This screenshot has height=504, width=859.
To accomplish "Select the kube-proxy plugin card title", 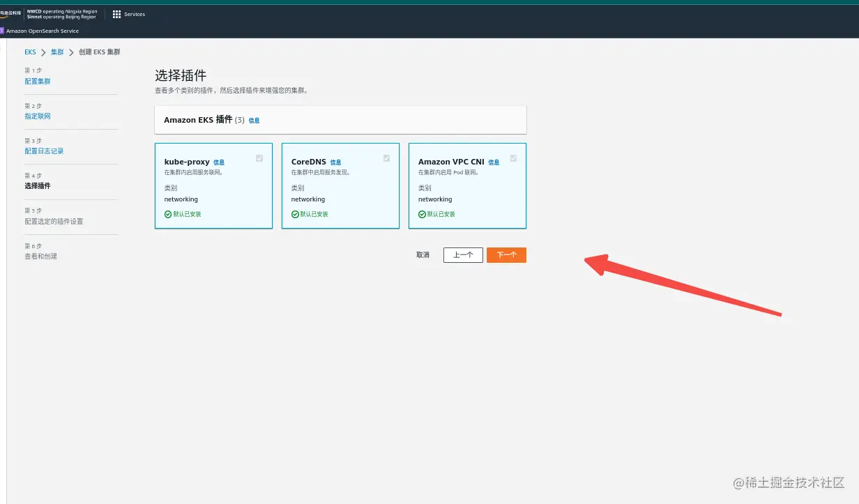I will click(x=187, y=162).
